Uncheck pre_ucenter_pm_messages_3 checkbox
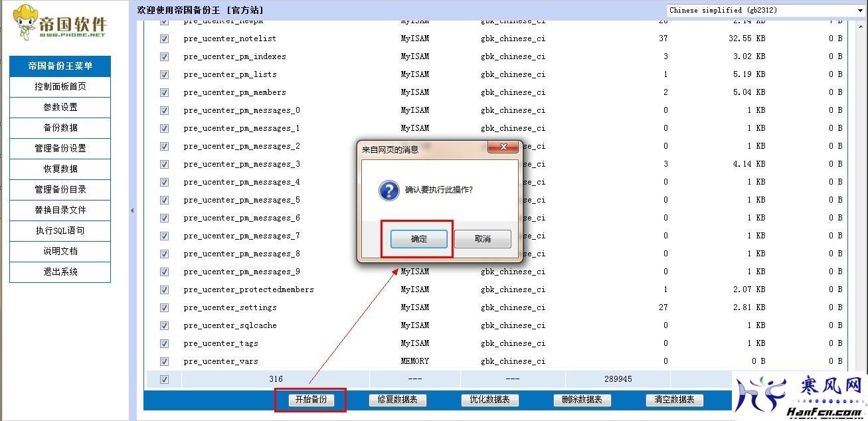 pos(164,165)
